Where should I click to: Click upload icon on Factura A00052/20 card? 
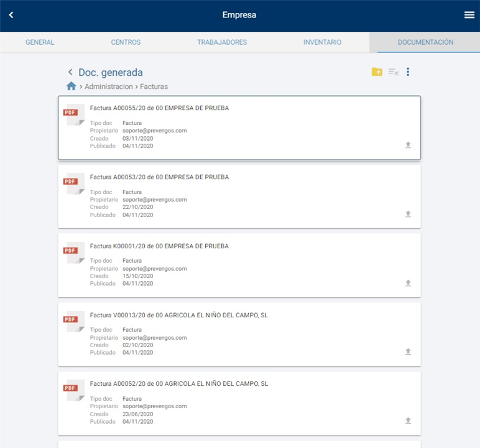408,421
